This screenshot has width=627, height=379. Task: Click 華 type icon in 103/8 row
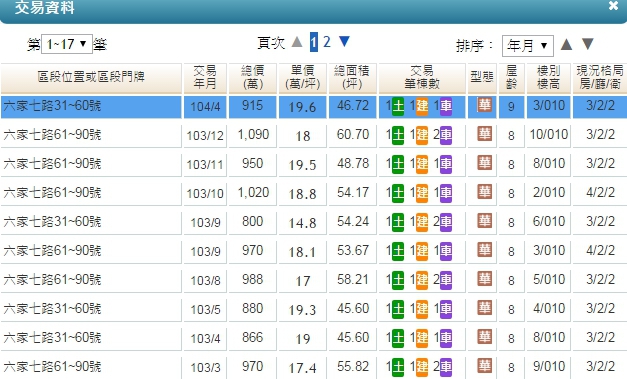click(x=484, y=279)
